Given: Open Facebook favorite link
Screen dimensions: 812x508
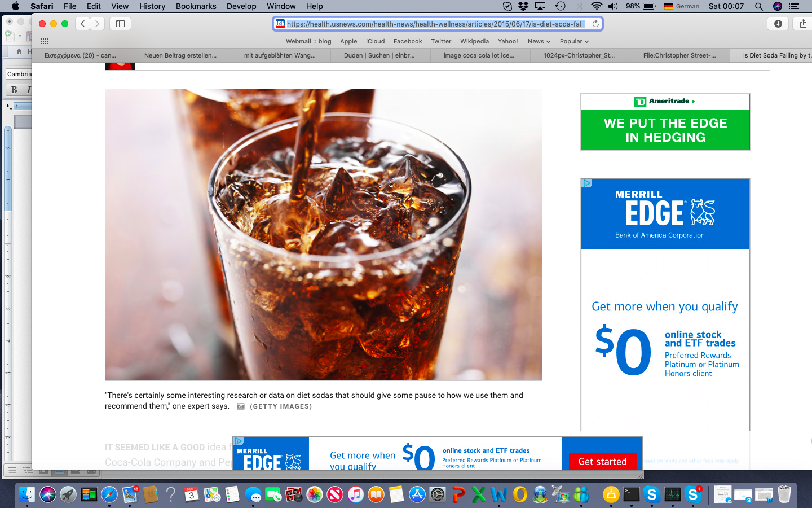Looking at the screenshot, I should coord(408,41).
